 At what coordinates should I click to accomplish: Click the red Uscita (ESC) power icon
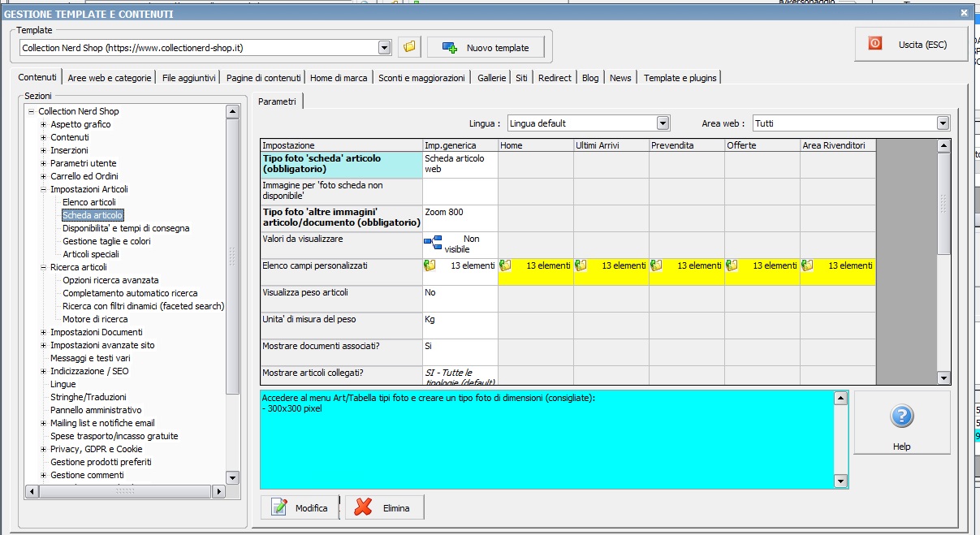click(x=874, y=44)
